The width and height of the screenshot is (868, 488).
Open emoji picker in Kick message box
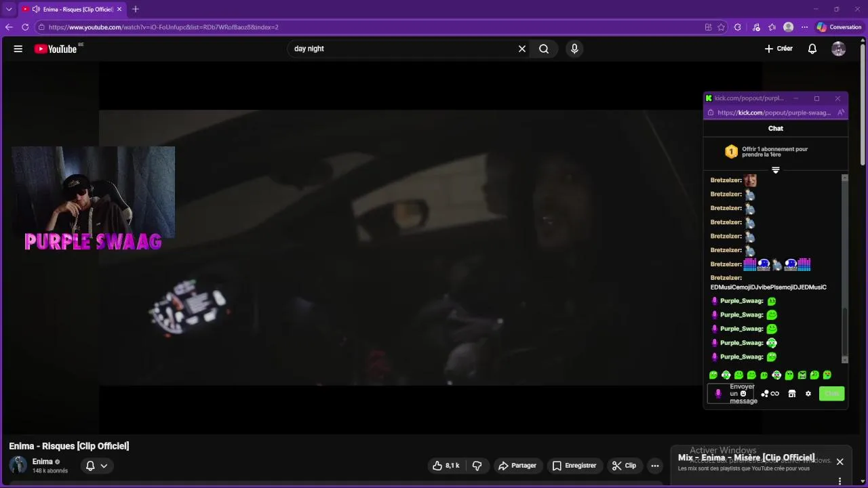[743, 394]
